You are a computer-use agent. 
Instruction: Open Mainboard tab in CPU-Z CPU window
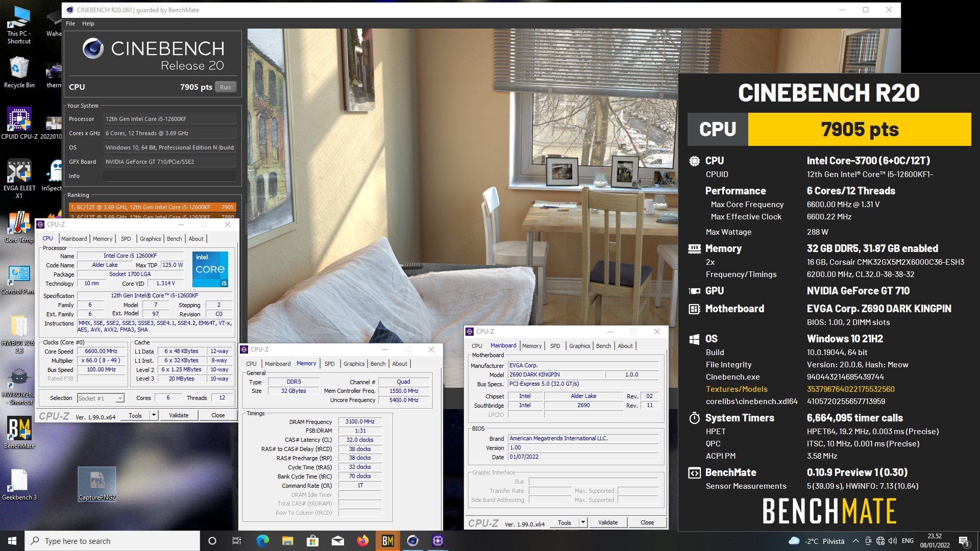tap(74, 239)
